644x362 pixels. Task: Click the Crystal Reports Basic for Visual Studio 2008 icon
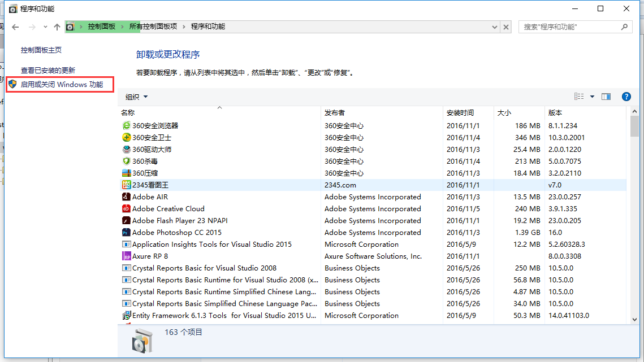coord(126,268)
